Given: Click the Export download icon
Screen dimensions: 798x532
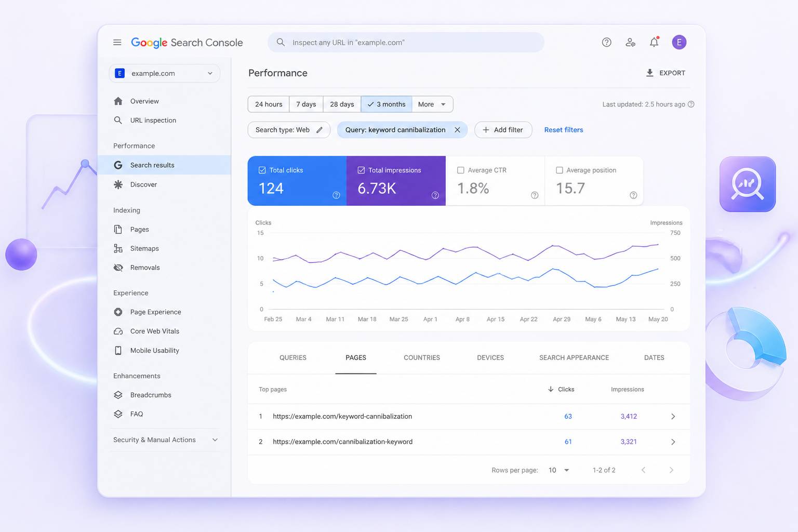Looking at the screenshot, I should point(649,73).
